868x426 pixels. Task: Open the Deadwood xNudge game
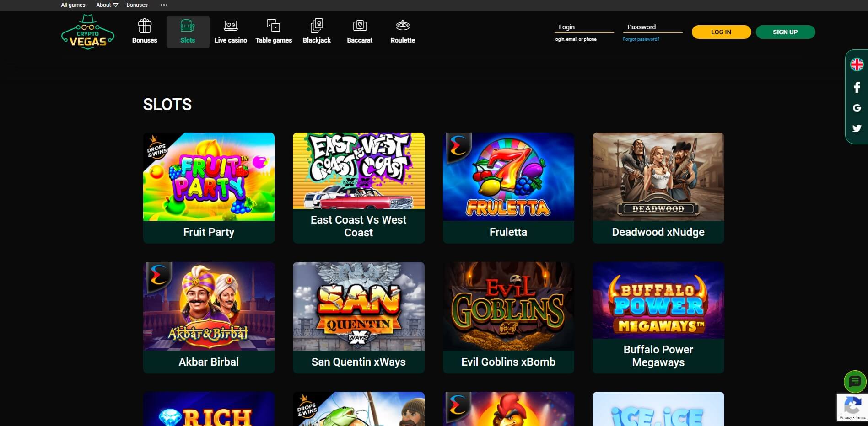[x=658, y=188]
